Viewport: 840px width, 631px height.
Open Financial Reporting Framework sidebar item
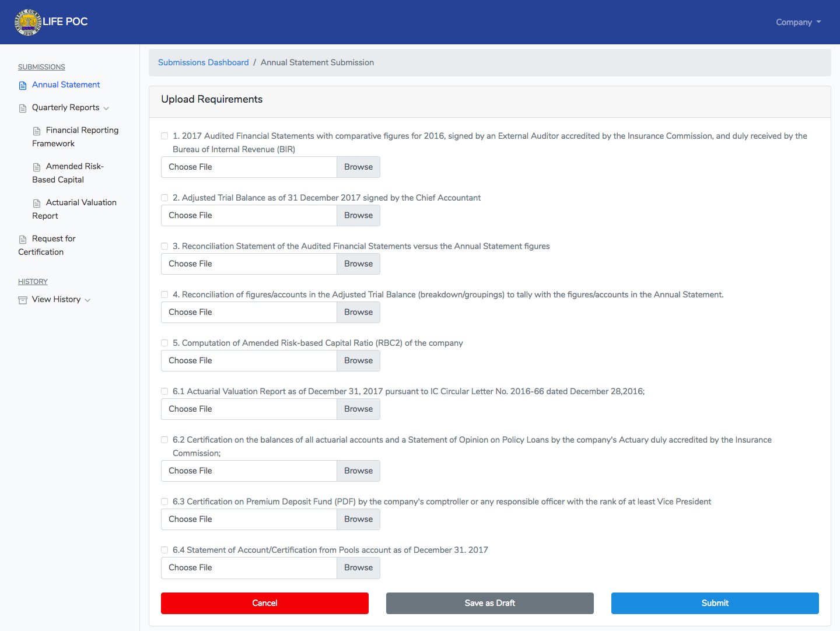click(x=75, y=137)
